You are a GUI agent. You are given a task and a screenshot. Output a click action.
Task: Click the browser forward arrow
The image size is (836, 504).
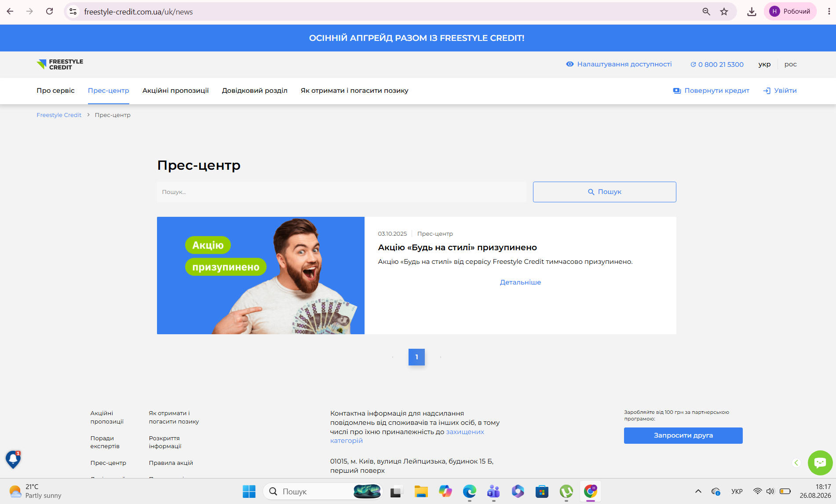(x=29, y=11)
